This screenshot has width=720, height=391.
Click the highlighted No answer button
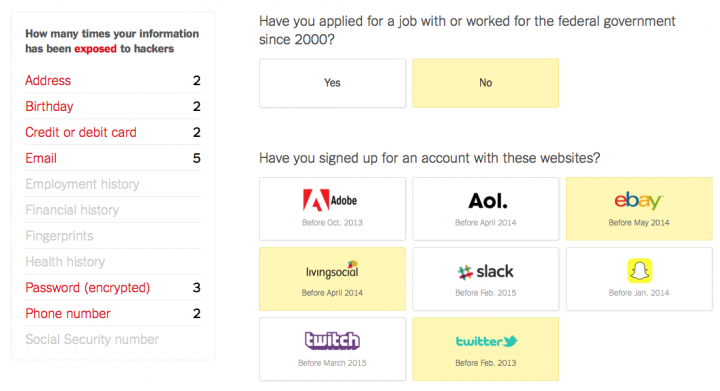pyautogui.click(x=486, y=83)
